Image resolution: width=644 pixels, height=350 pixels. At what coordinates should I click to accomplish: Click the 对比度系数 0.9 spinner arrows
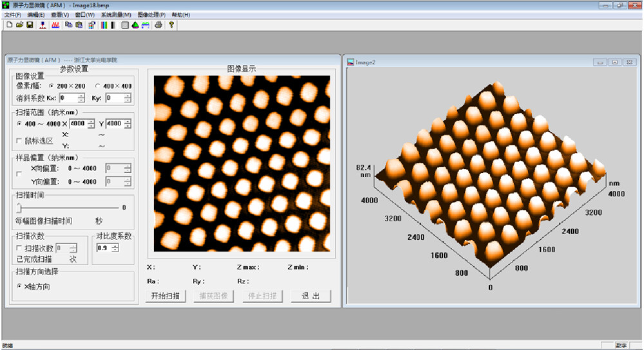[115, 248]
